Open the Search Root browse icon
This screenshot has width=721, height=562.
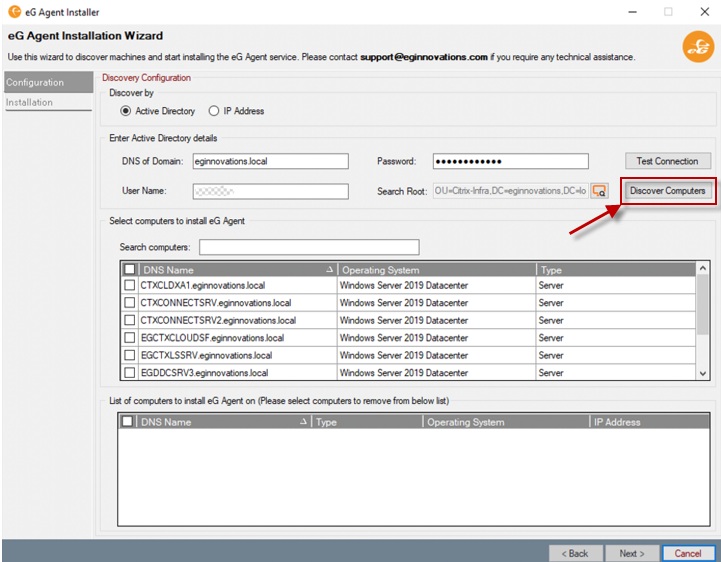tap(599, 191)
